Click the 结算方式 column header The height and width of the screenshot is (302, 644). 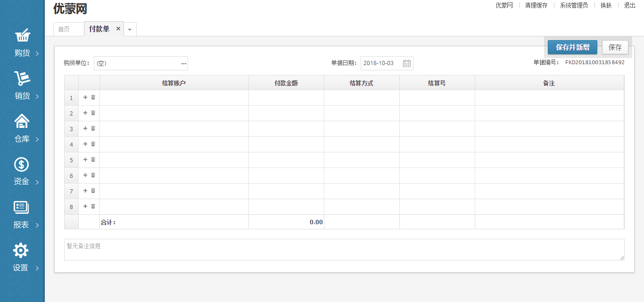(362, 83)
